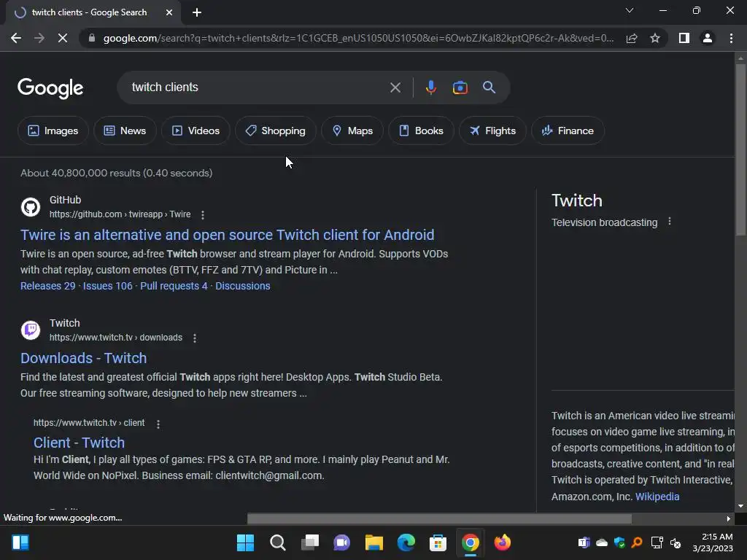Stop loading the page
Viewport: 747px width, 560px height.
pyautogui.click(x=63, y=38)
